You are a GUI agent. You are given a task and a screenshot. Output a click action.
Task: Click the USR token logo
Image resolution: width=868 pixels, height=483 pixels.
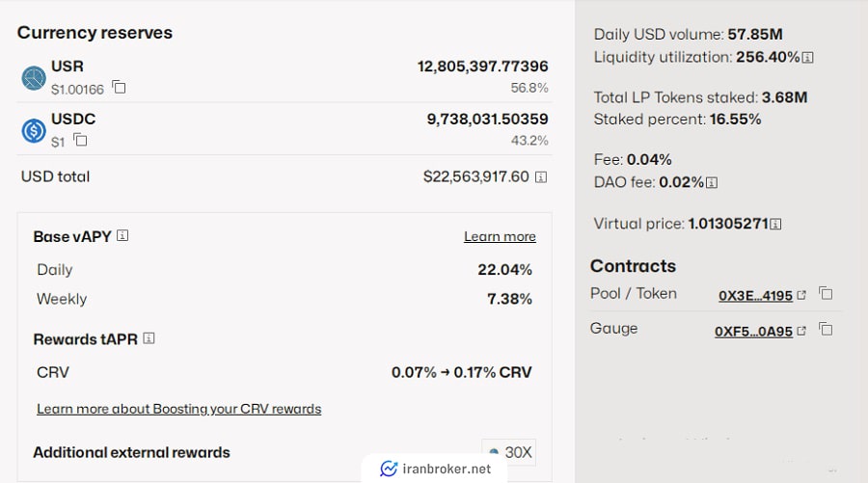coord(34,78)
